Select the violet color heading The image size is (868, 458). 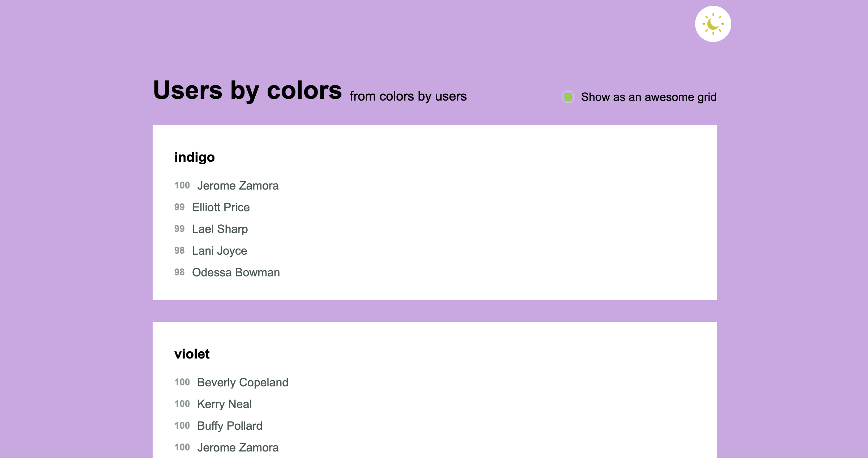(x=192, y=354)
